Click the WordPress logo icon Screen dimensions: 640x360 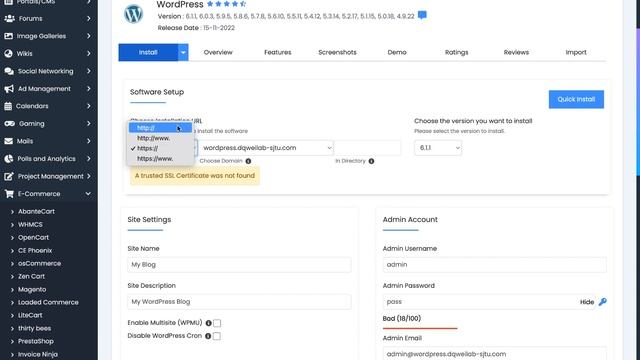tap(133, 14)
